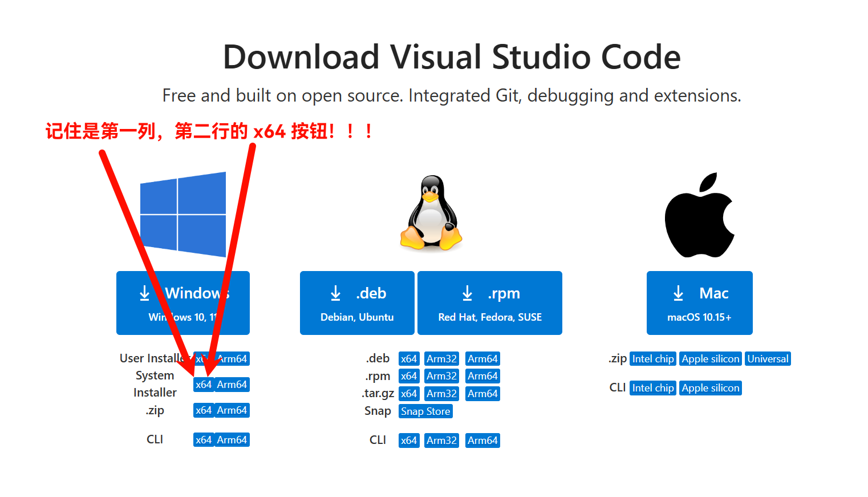Click the Mac 'CLI' row label
This screenshot has width=868, height=497.
618,387
